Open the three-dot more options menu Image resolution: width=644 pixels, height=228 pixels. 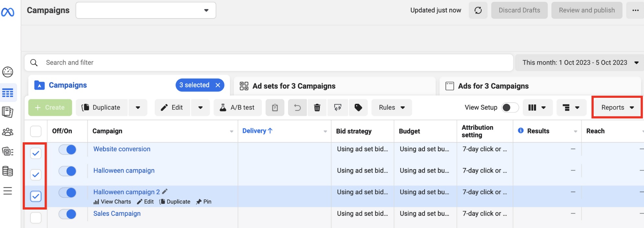pos(635,10)
